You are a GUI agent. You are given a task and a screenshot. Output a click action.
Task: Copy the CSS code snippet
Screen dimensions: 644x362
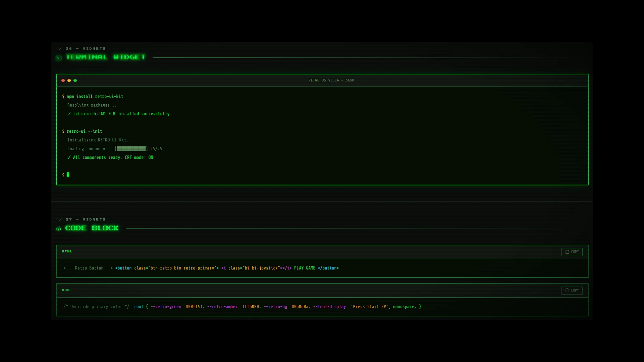pyautogui.click(x=572, y=291)
